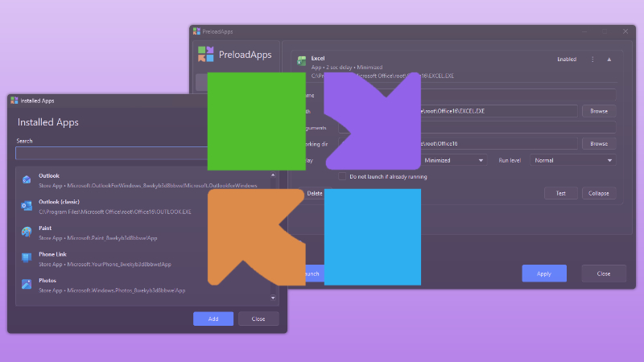Open the Minimized window state dropdown

pos(454,160)
